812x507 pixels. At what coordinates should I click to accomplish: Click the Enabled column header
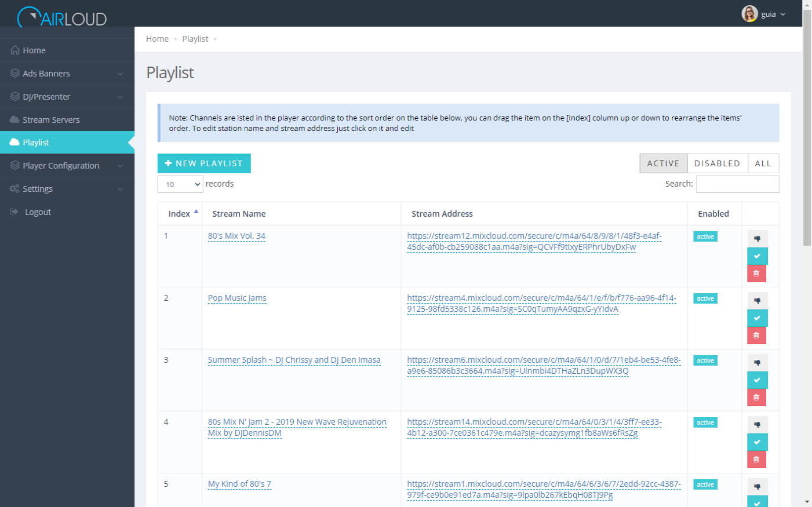pos(713,214)
